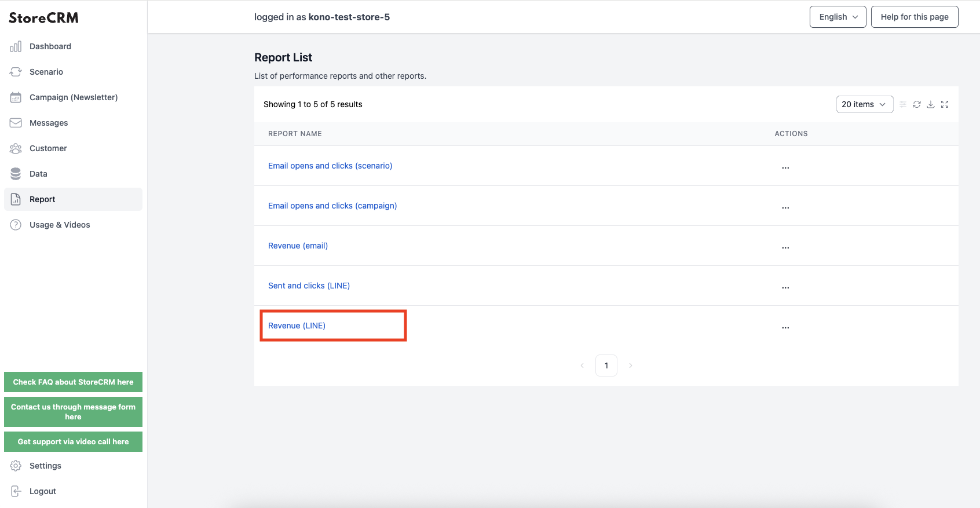
Task: Open Revenue (email) report
Action: tap(298, 246)
